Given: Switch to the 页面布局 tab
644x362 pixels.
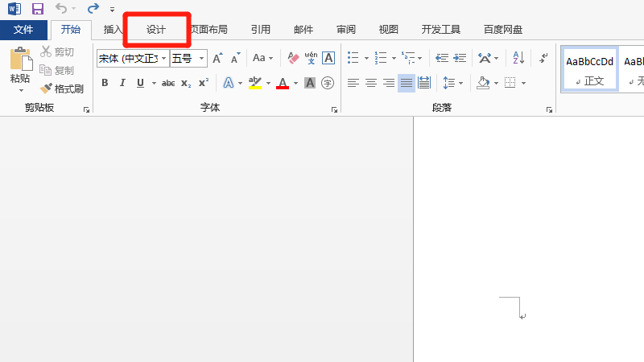Looking at the screenshot, I should pos(209,30).
